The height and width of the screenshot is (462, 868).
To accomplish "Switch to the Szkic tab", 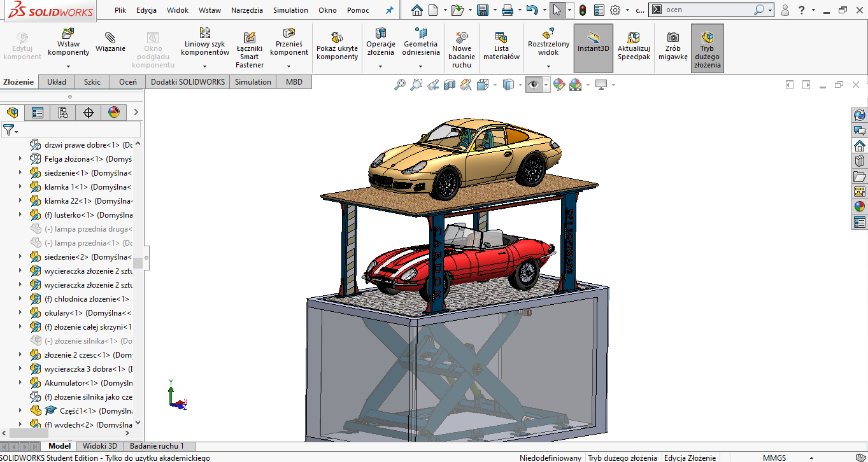I will 92,81.
